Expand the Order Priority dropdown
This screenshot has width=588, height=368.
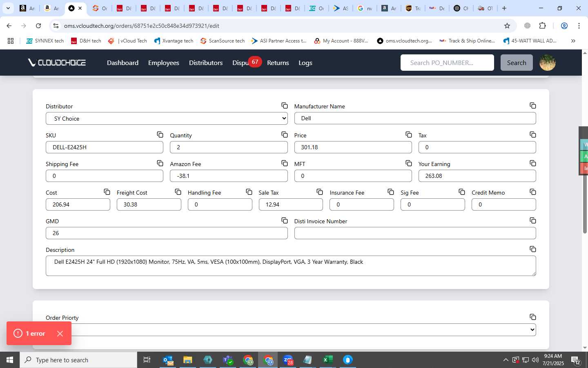pyautogui.click(x=291, y=330)
